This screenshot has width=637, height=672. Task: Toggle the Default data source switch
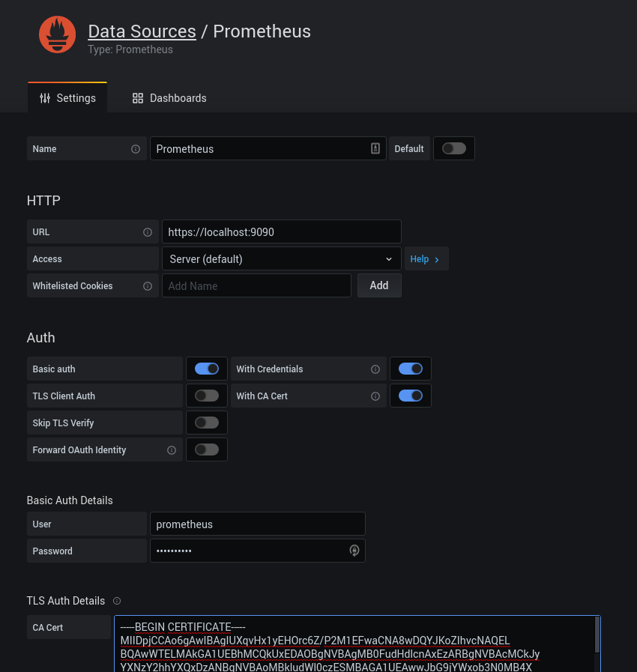coord(454,148)
